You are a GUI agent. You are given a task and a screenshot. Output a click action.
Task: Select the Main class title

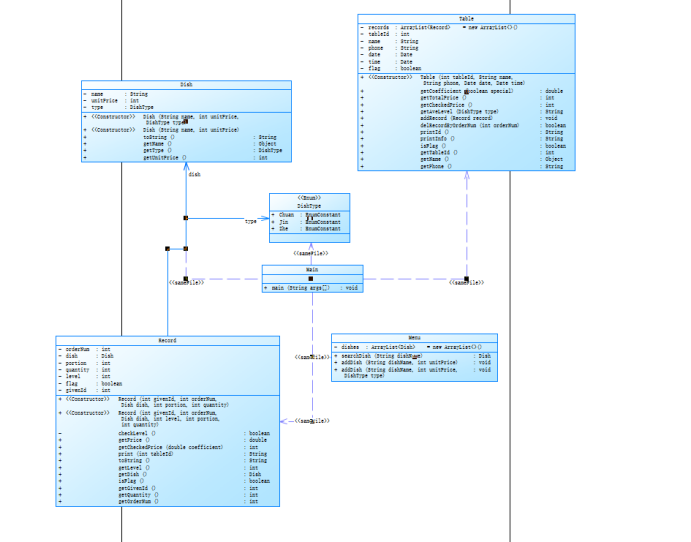[x=312, y=269]
